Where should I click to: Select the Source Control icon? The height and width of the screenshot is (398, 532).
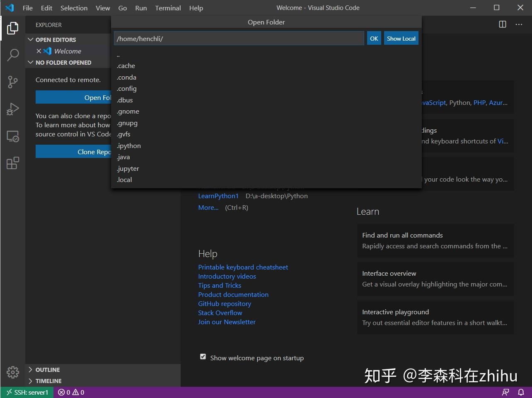point(13,82)
